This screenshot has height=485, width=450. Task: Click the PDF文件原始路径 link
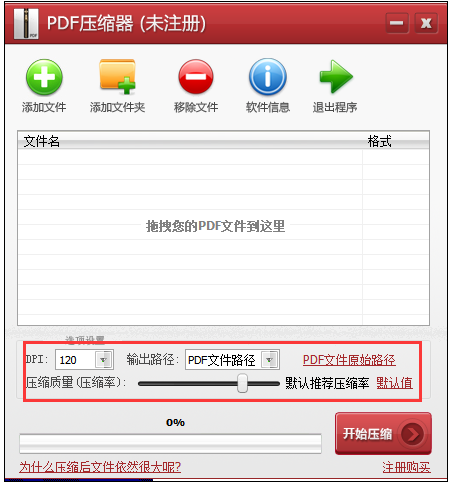tap(349, 360)
